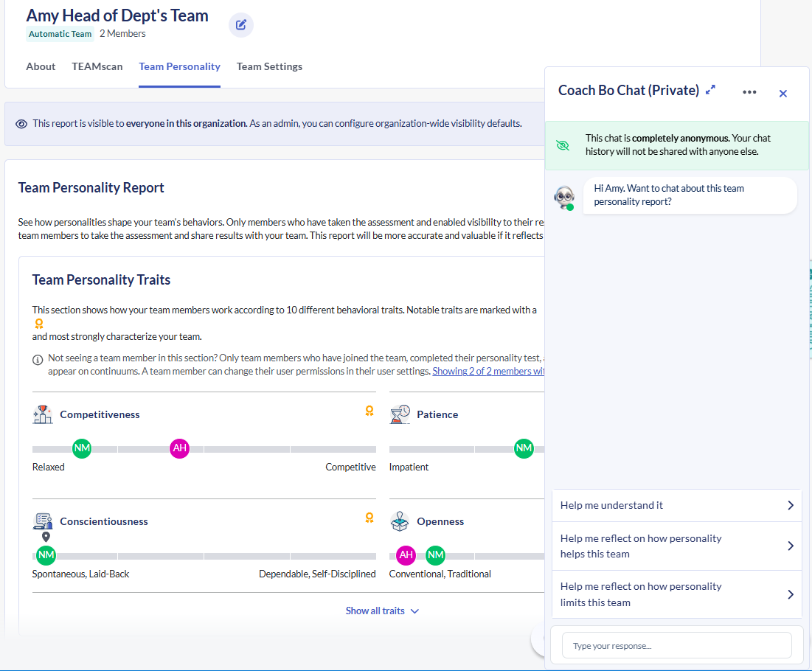Image resolution: width=812 pixels, height=671 pixels.
Task: Choose how personality limits this team prompt
Action: pyautogui.click(x=676, y=594)
